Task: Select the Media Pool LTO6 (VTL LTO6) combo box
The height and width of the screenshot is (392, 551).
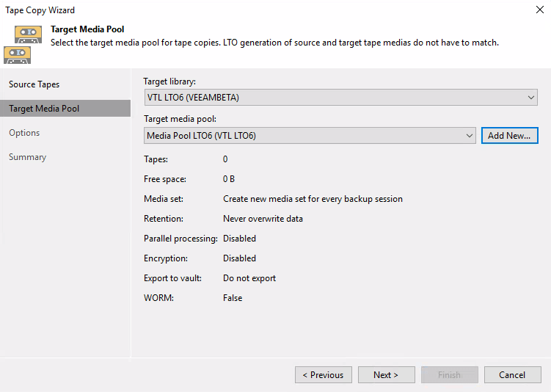Action: tap(310, 136)
